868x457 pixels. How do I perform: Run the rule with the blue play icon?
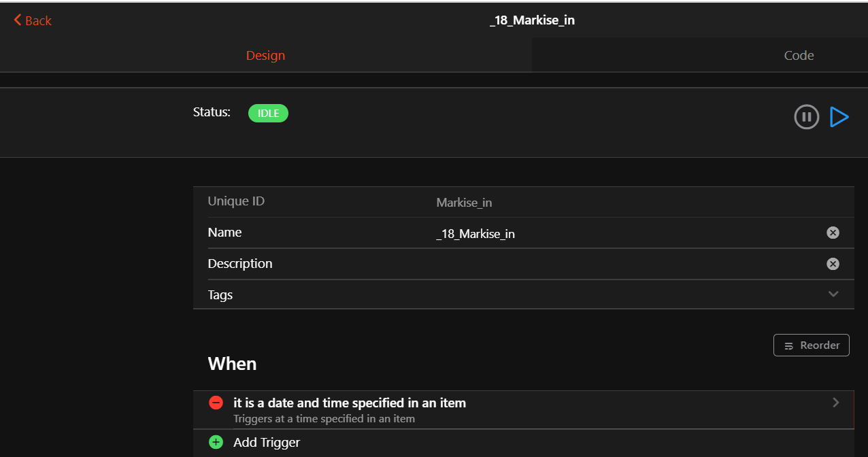[x=839, y=117]
